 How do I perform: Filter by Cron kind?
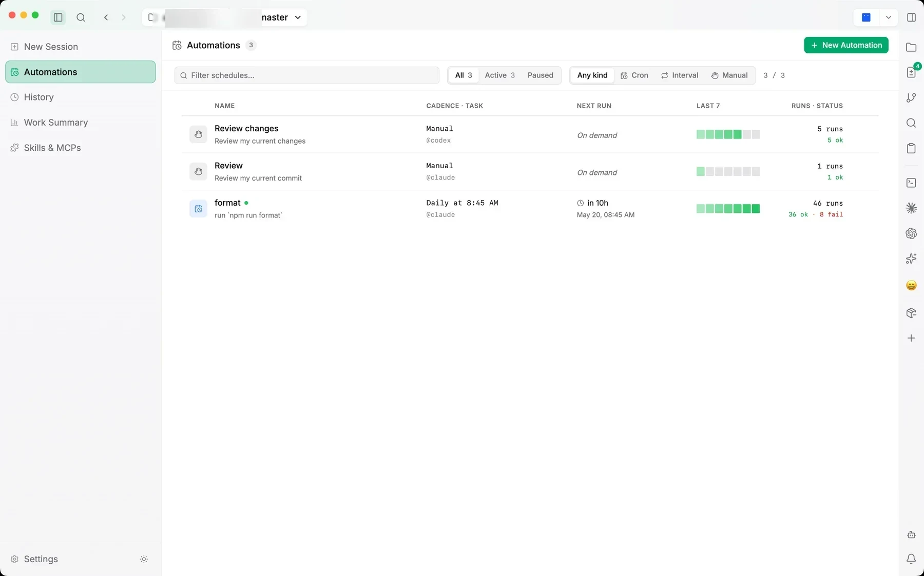tap(634, 75)
